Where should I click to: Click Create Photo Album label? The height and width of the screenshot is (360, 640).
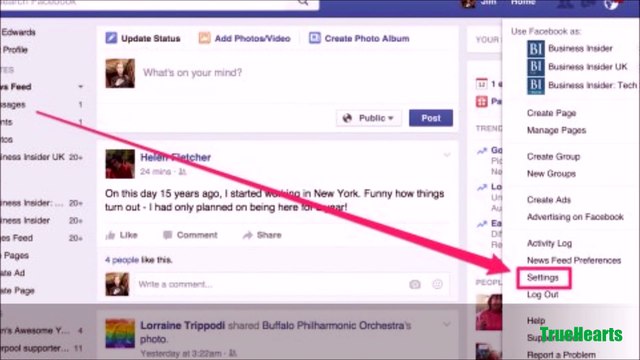[x=367, y=38]
